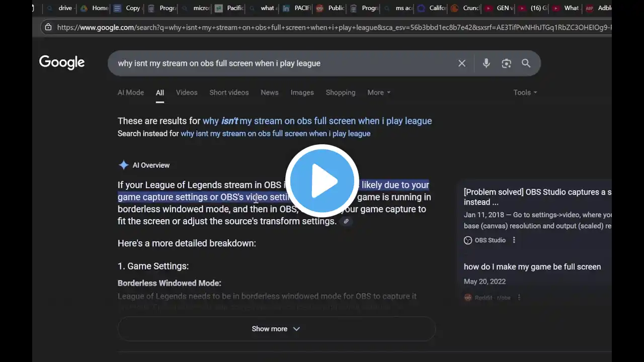
Task: Play the video with the center play button
Action: point(322,181)
